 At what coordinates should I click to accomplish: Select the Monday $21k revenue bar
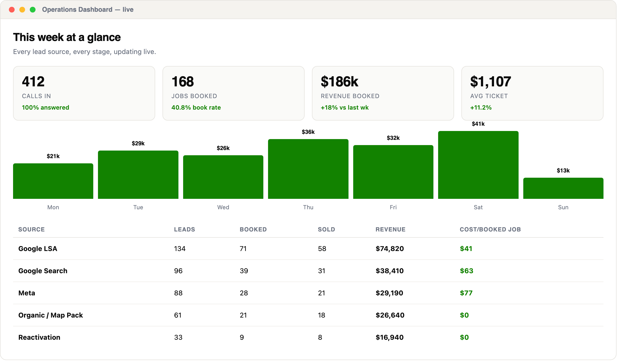click(x=53, y=181)
